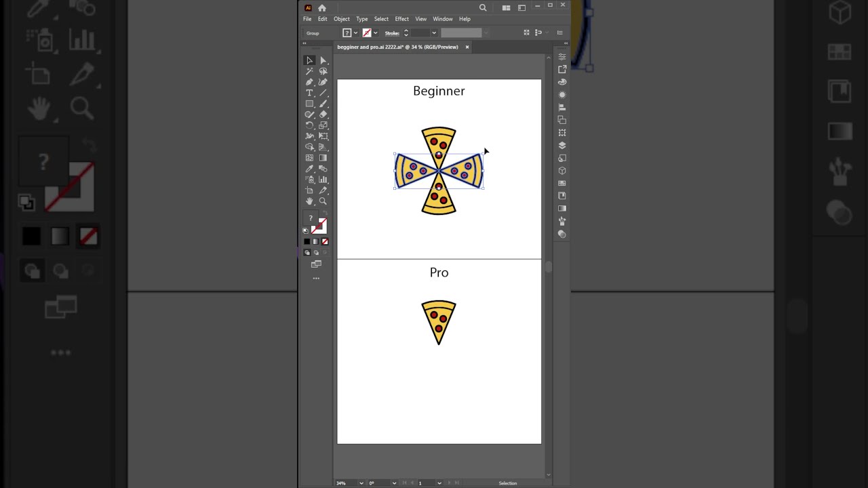This screenshot has width=868, height=488.
Task: Choose the Lasso tool
Action: [323, 71]
